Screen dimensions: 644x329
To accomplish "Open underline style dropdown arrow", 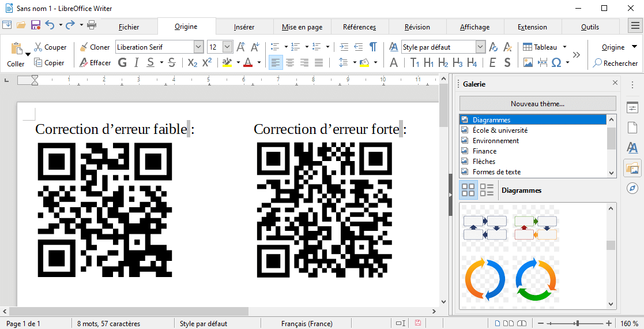I will click(x=161, y=63).
